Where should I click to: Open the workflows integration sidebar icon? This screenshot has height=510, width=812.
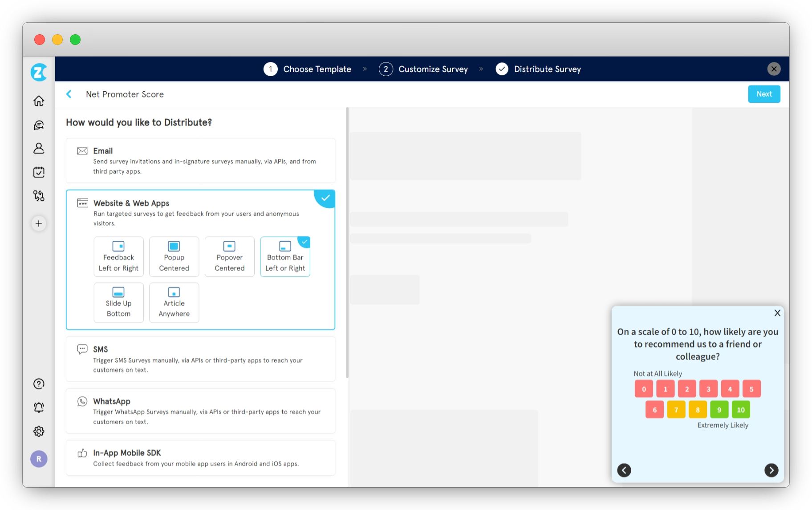pyautogui.click(x=39, y=196)
